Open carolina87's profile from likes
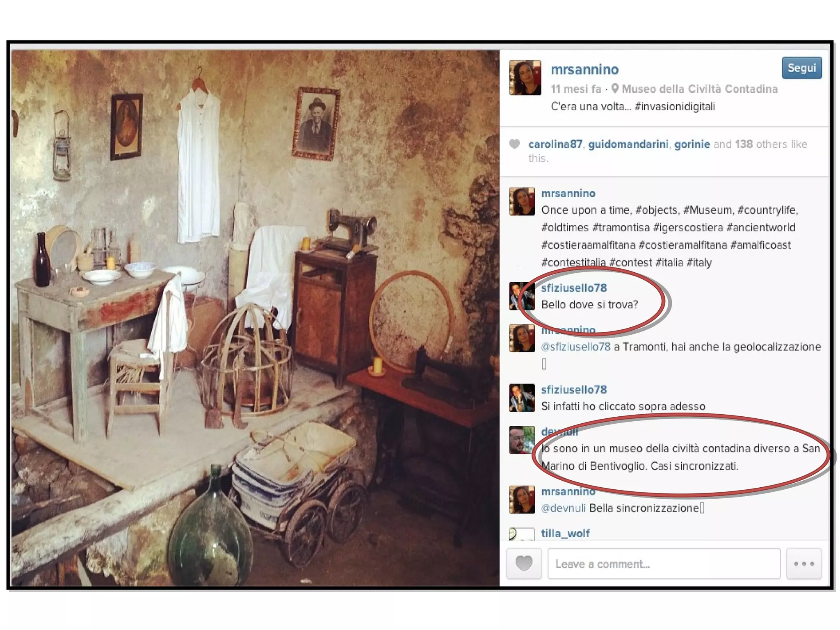840x630 pixels. pos(555,144)
